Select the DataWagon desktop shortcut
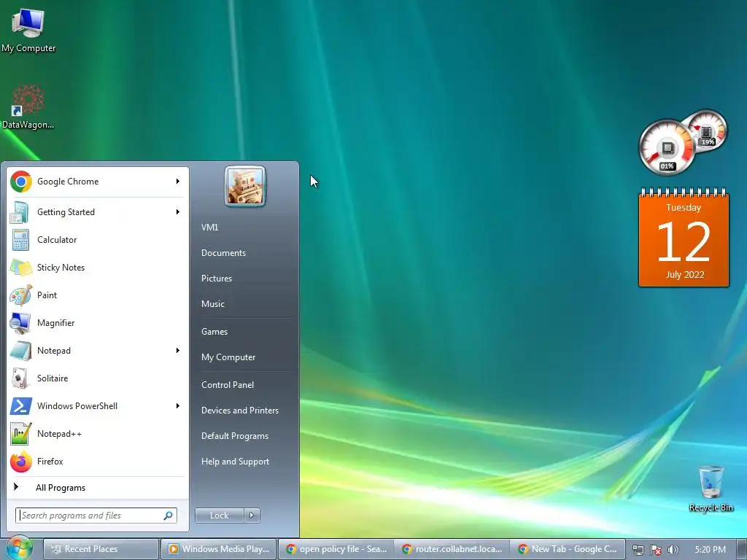Screen dimensions: 747x560 tap(28, 106)
